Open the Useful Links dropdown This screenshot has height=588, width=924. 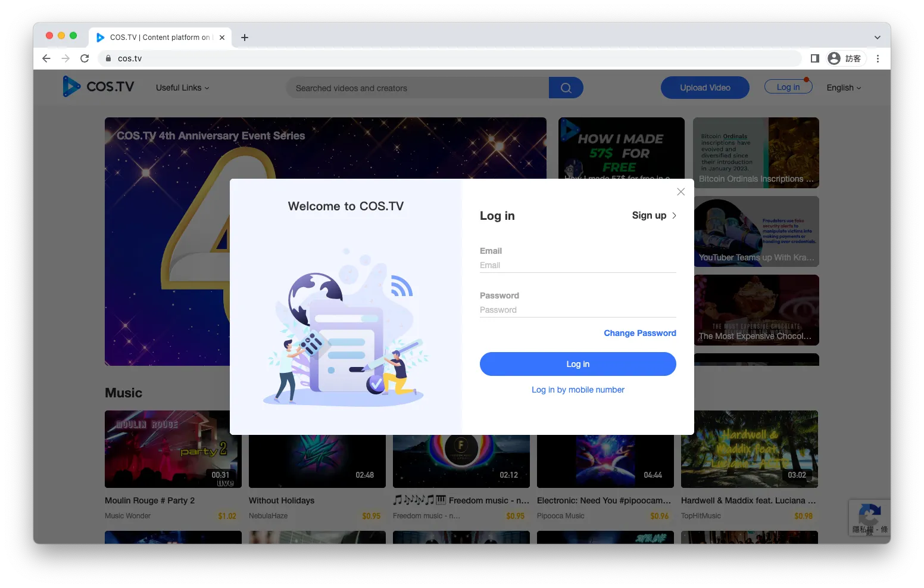(182, 88)
